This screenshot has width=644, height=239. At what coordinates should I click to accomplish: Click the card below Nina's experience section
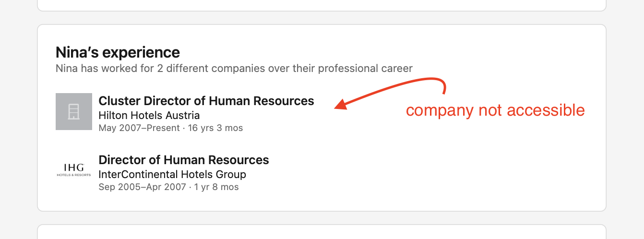click(x=322, y=232)
